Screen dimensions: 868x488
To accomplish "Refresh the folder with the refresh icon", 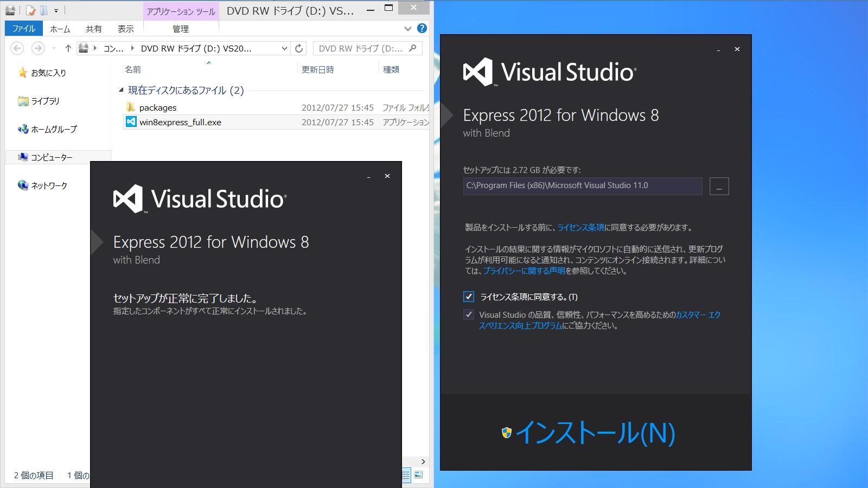I will tap(299, 48).
